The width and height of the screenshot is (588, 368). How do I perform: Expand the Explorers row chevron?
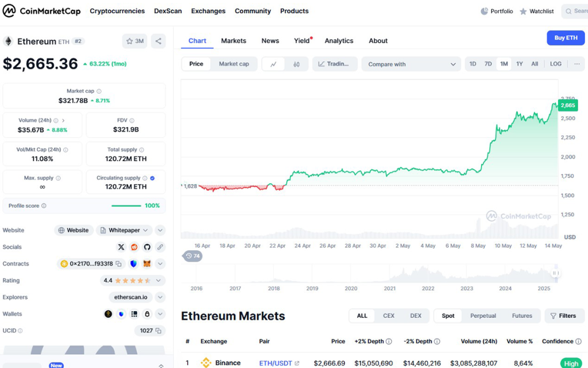click(160, 297)
